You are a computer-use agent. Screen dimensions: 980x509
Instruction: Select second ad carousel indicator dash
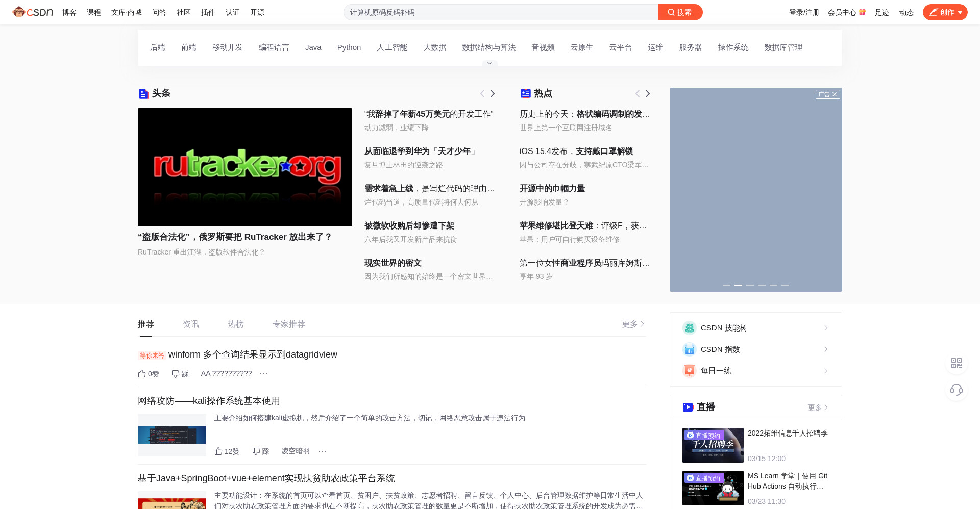(x=738, y=285)
